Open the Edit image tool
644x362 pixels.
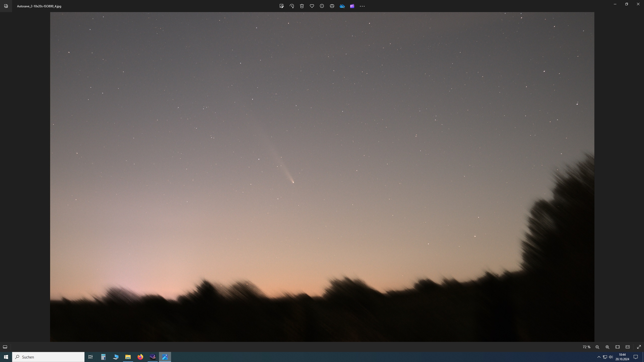(281, 6)
